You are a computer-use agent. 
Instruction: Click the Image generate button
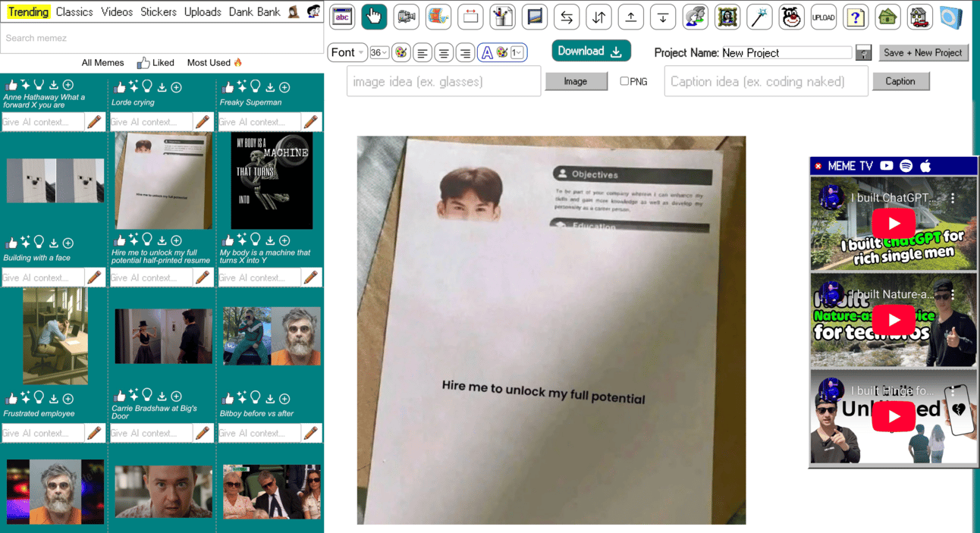pyautogui.click(x=576, y=81)
